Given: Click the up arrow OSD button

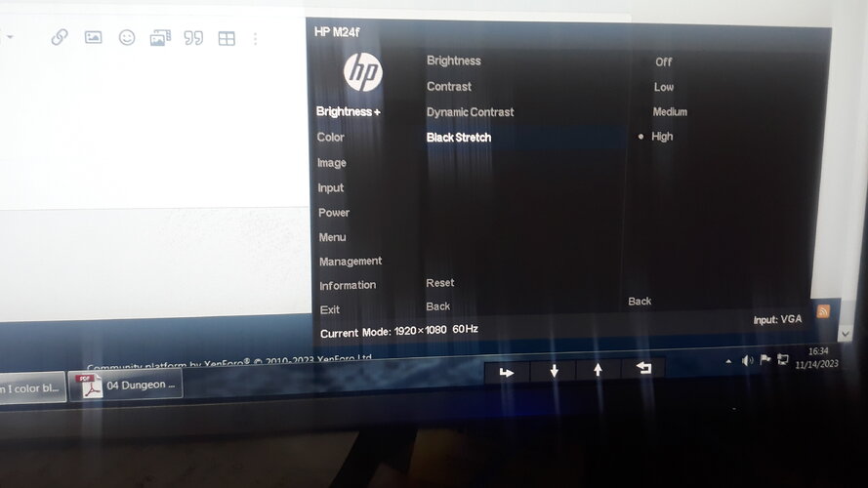Looking at the screenshot, I should coord(598,369).
